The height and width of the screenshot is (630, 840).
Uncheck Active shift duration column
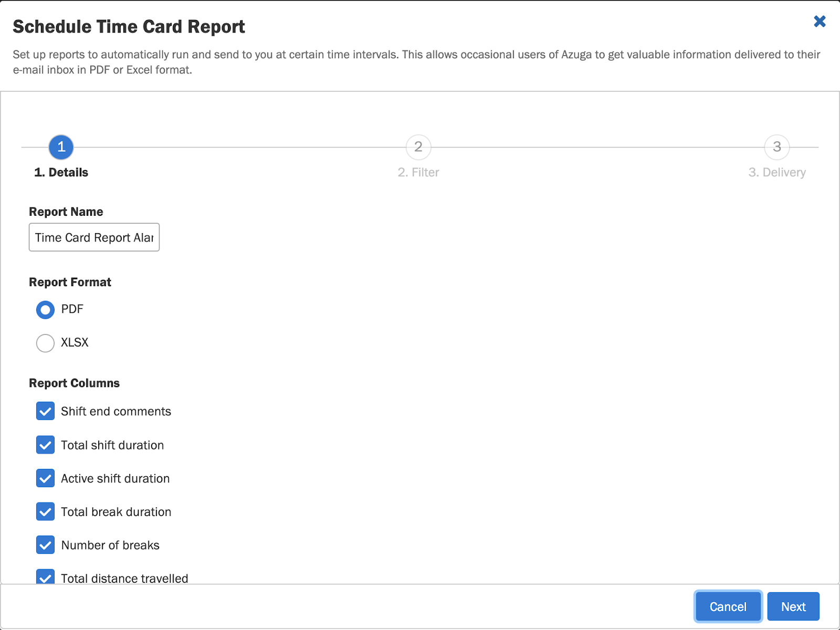(45, 478)
